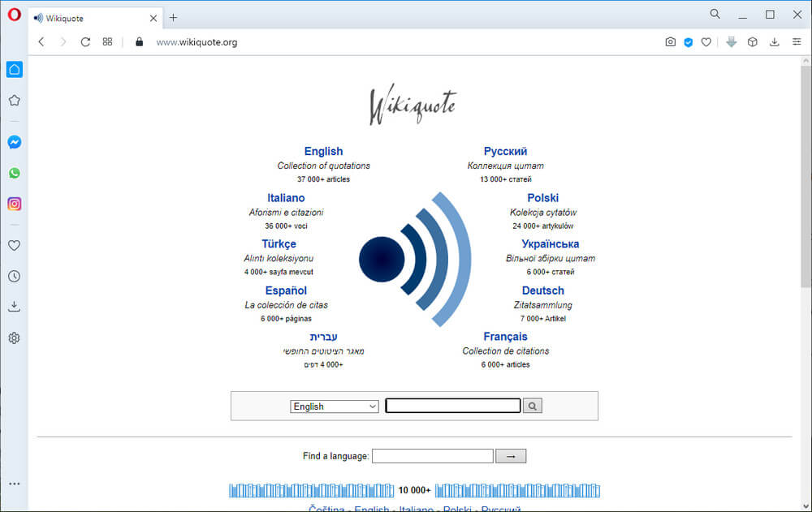Open bookmarks heart in the sidebar
Viewport: 812px width, 512px height.
(x=15, y=245)
